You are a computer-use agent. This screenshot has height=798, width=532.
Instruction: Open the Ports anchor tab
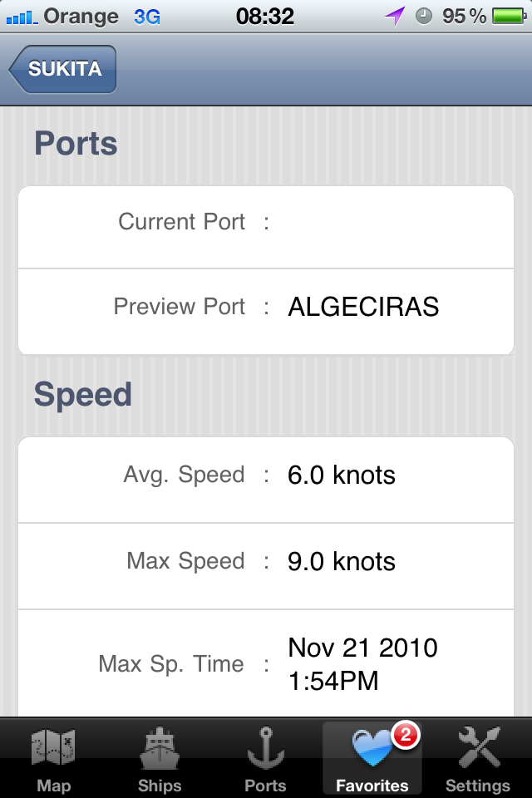[x=266, y=749]
